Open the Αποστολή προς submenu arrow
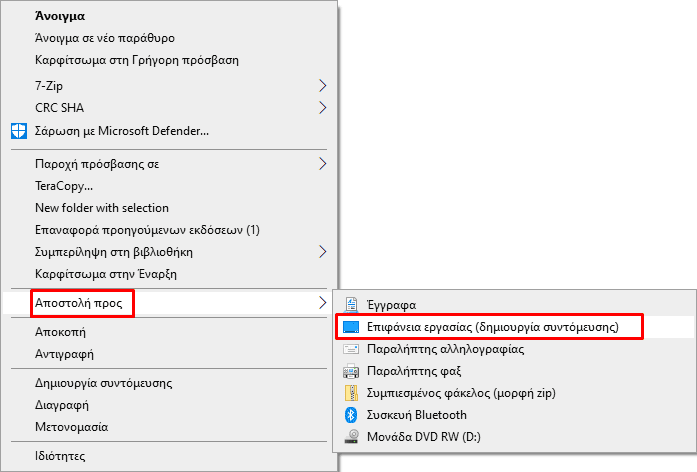This screenshot has height=472, width=697. tap(323, 303)
